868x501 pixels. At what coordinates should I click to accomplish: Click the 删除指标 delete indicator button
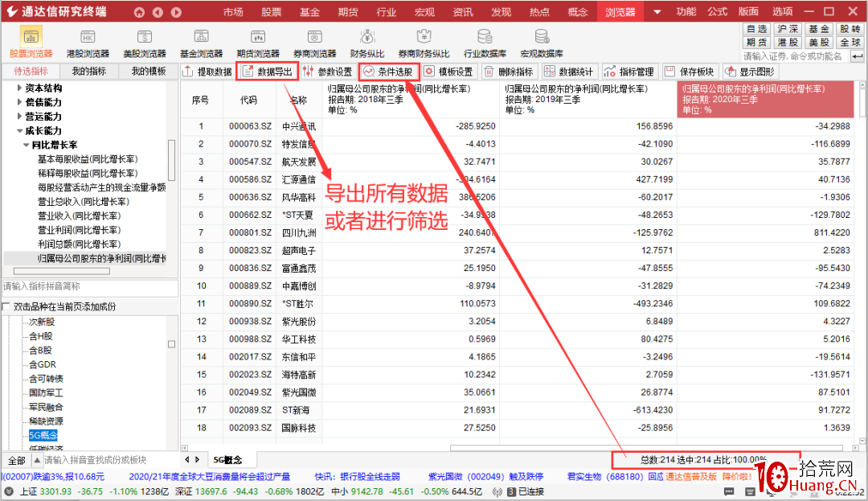coord(509,72)
